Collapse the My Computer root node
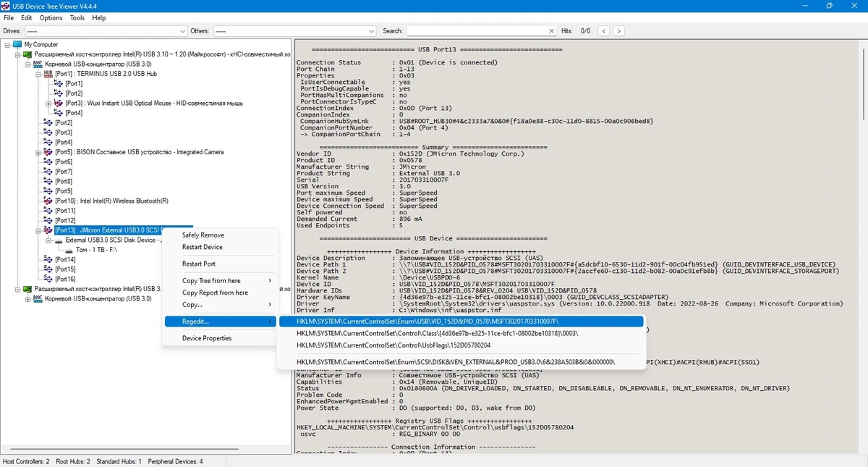Viewport: 868px width, 467px height. (7, 44)
